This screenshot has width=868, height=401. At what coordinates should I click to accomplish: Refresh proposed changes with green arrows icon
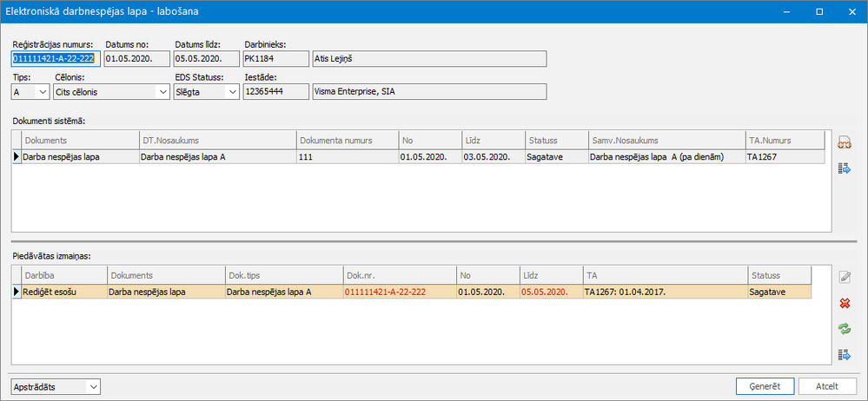843,329
